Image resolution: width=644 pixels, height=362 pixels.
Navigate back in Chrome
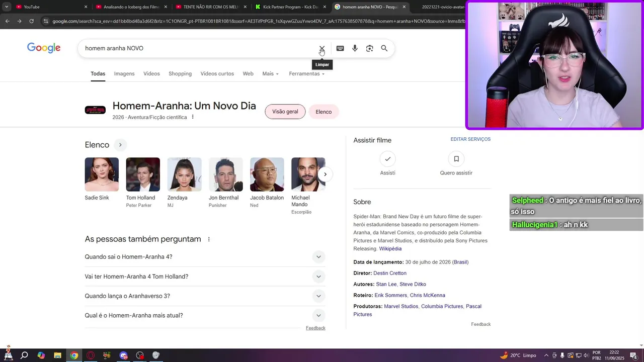point(7,21)
